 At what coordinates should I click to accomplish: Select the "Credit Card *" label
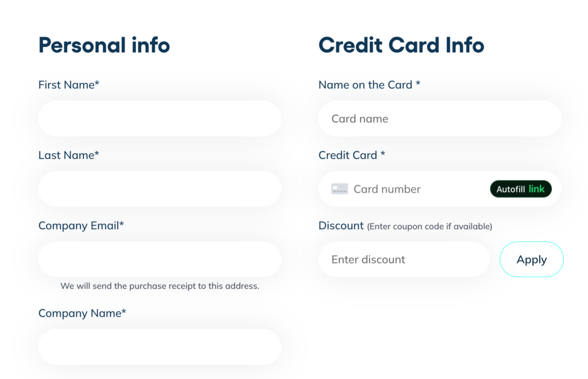point(351,155)
